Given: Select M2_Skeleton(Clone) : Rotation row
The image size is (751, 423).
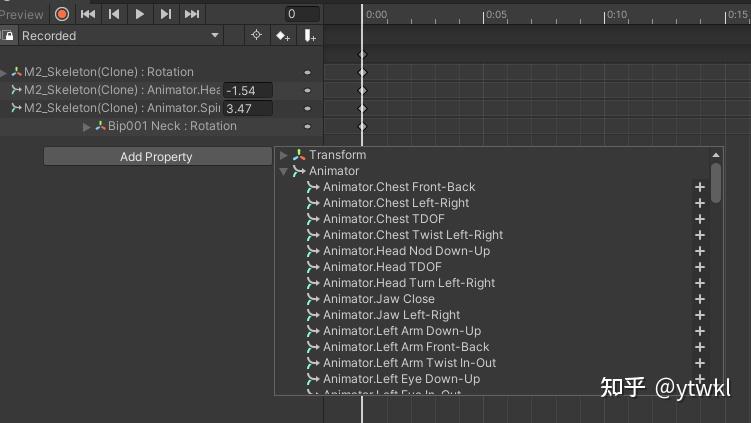Looking at the screenshot, I should (160, 72).
